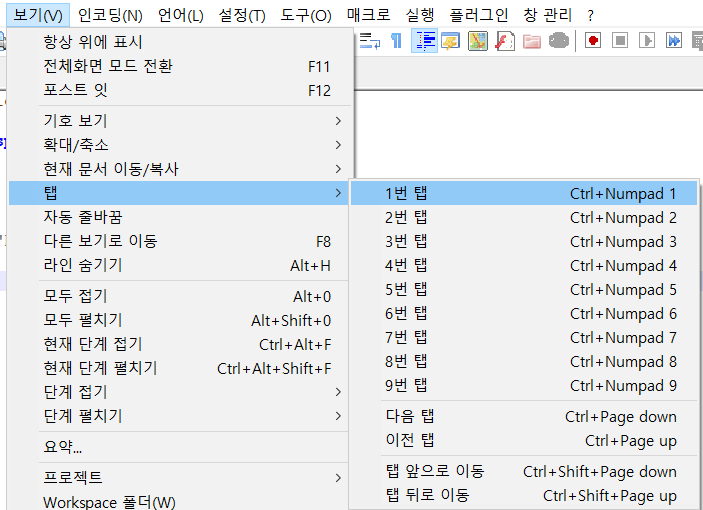Toggle 항상 위에 표시 option
The image size is (703, 510).
point(178,42)
